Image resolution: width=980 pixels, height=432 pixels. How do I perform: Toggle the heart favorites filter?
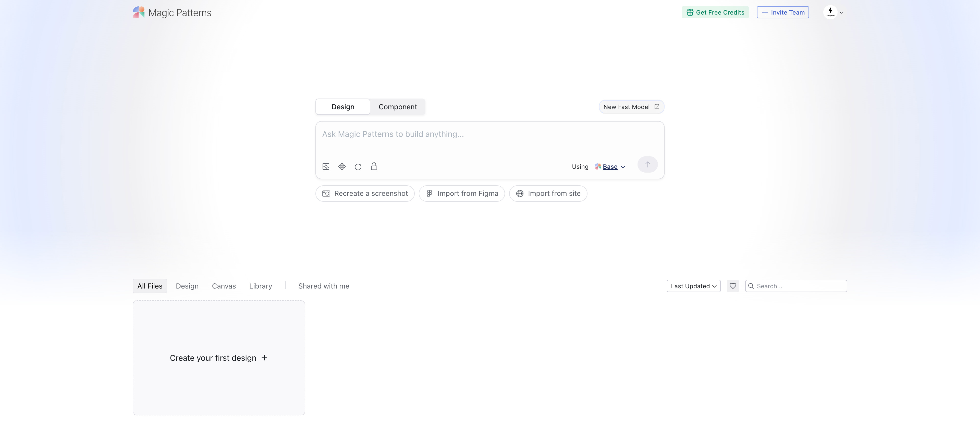[733, 286]
